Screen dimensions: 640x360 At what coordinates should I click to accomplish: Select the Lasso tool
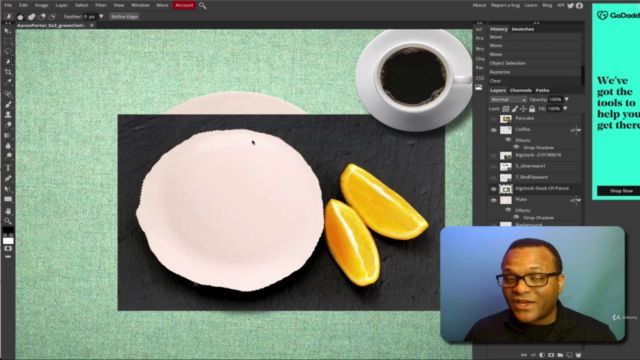point(8,51)
